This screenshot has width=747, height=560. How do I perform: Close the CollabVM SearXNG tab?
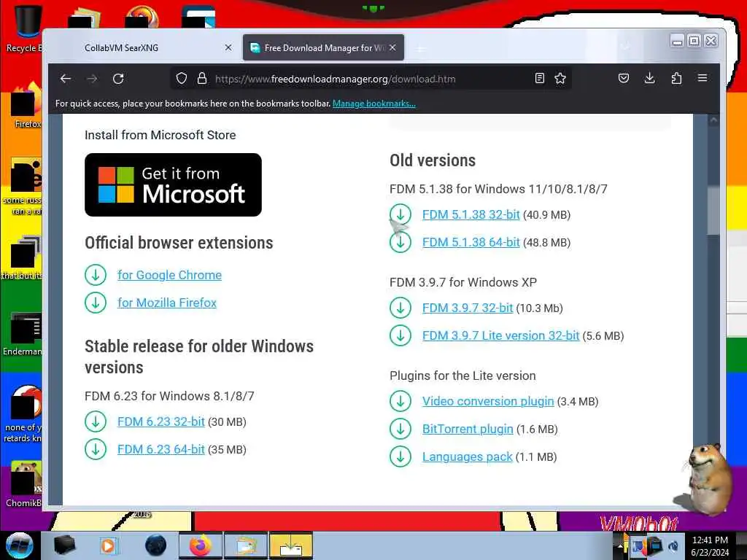click(x=228, y=47)
